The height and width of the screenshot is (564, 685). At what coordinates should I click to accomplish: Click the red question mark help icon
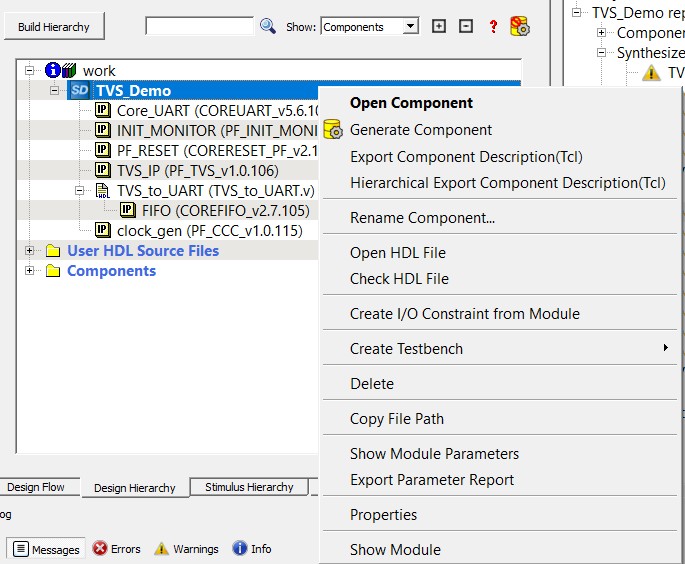click(x=493, y=27)
